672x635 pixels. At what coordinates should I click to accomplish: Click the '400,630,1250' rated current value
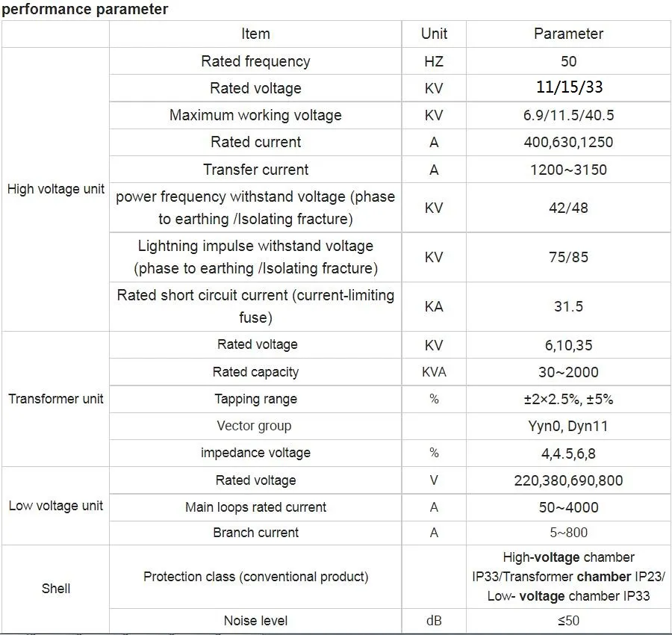(568, 143)
